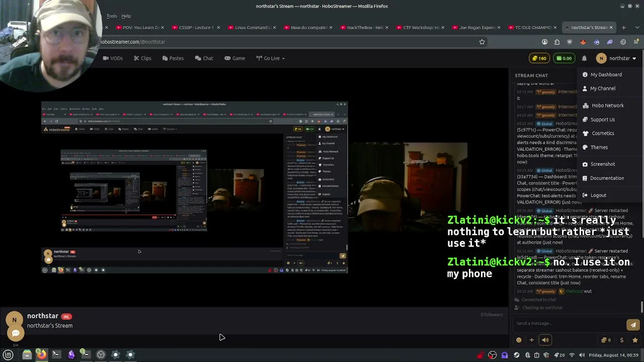Open the chat emoji picker
This screenshot has width=644, height=362.
pyautogui.click(x=519, y=340)
